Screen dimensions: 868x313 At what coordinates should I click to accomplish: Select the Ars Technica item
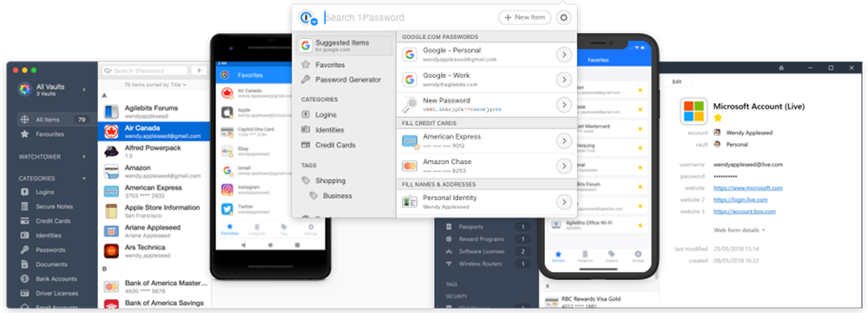[x=155, y=251]
